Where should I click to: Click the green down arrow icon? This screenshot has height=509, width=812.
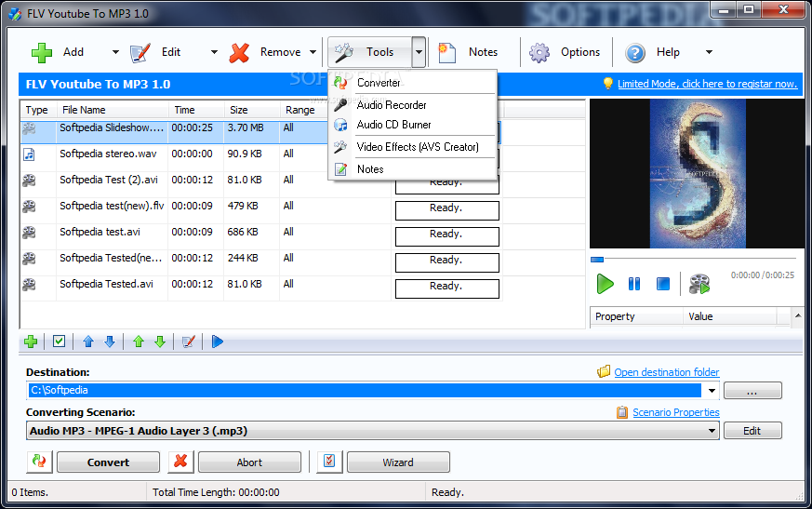(160, 342)
